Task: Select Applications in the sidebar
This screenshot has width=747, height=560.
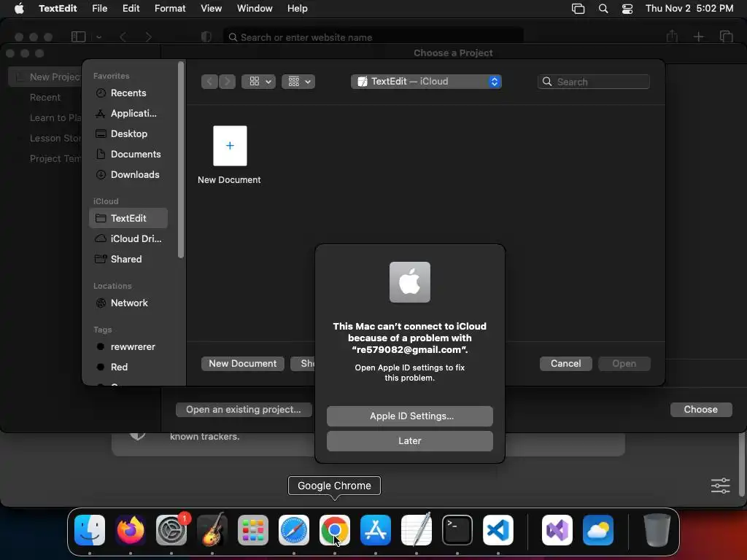Action: [128, 113]
